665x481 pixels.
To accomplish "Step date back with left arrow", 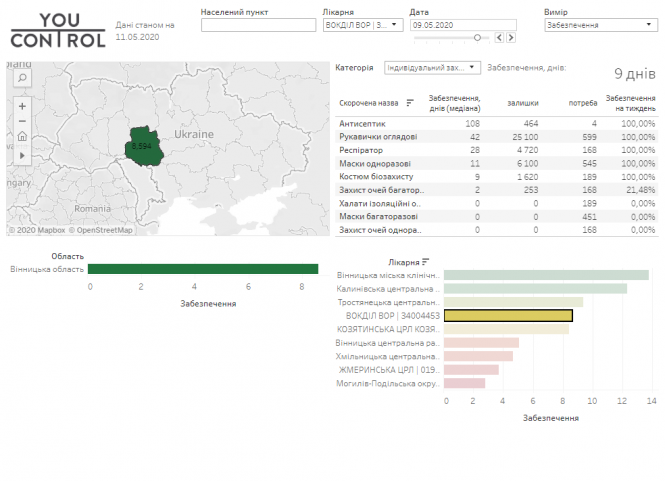I will 499,38.
